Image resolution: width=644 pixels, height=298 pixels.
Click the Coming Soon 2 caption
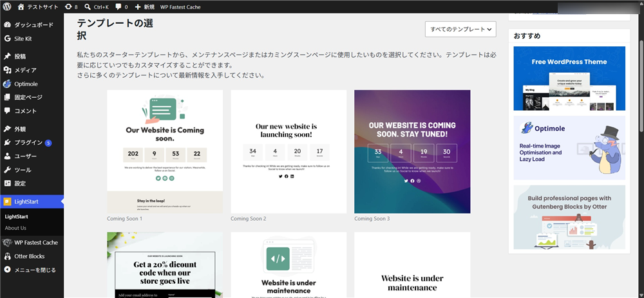pyautogui.click(x=249, y=219)
